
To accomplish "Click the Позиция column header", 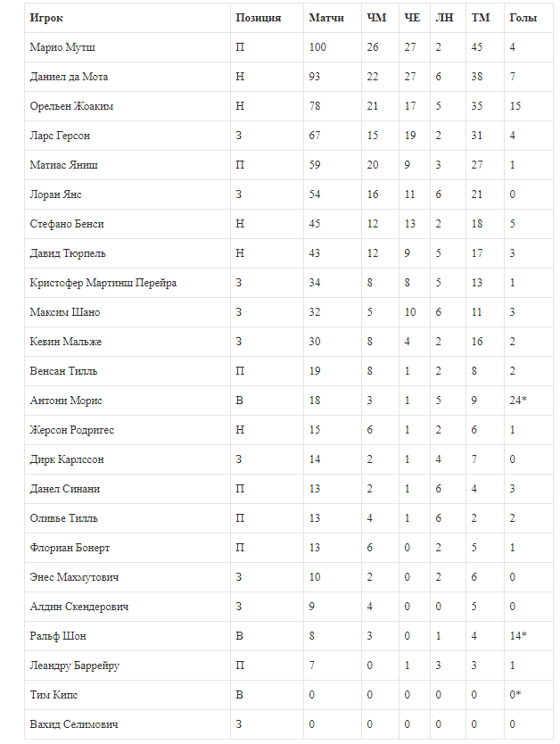I will click(259, 18).
